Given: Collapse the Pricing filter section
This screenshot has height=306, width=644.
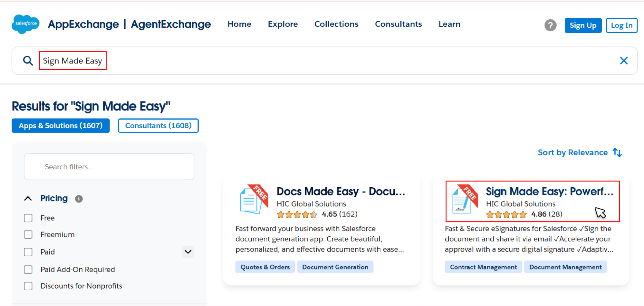Looking at the screenshot, I should tap(28, 199).
